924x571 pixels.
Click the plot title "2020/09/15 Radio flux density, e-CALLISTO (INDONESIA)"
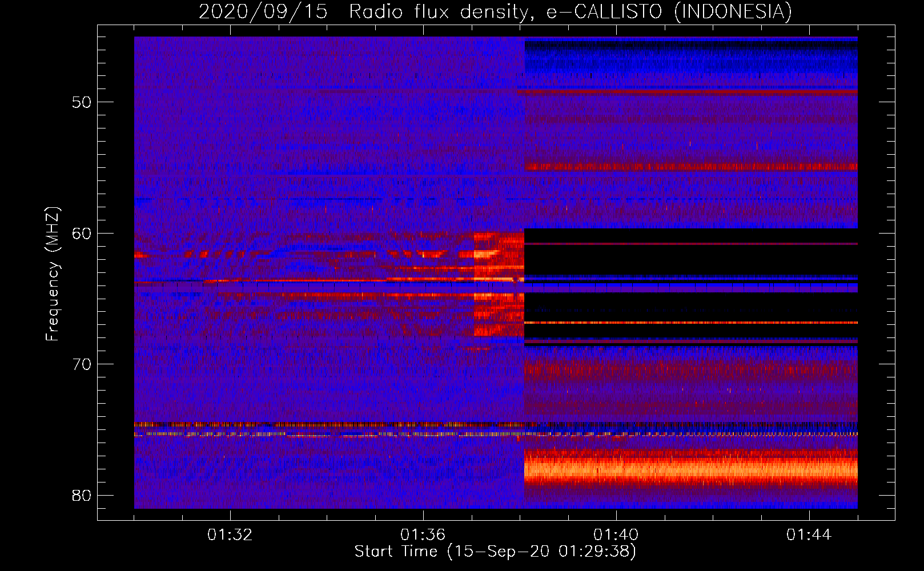(495, 11)
